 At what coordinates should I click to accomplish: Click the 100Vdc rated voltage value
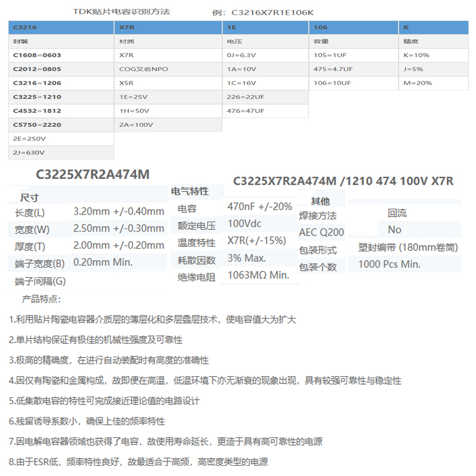[x=244, y=224]
